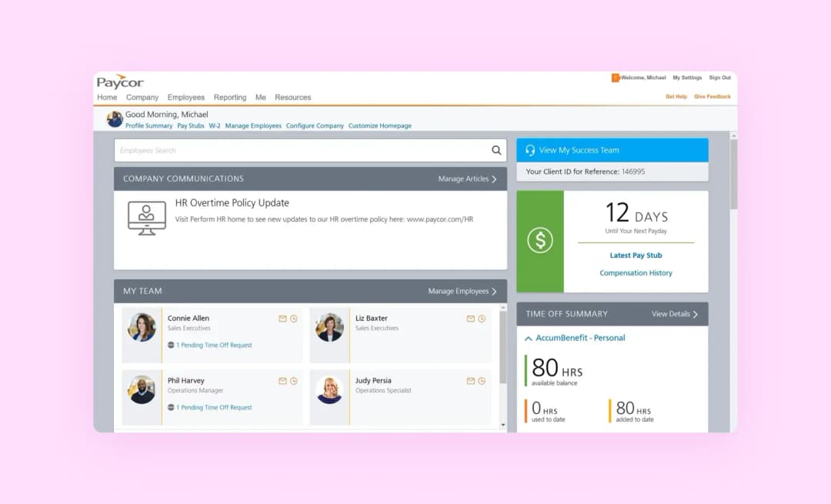831x504 pixels.
Task: Click the Paycor logo
Action: (120, 81)
